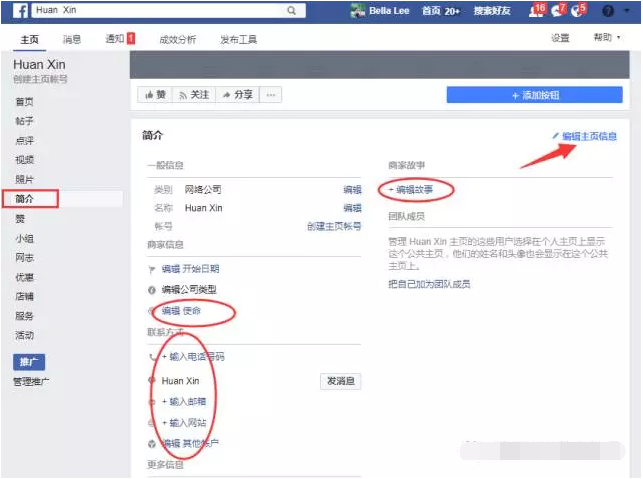Image resolution: width=643 pixels, height=479 pixels.
Task: Open the 成效分析 tab
Action: [x=177, y=39]
